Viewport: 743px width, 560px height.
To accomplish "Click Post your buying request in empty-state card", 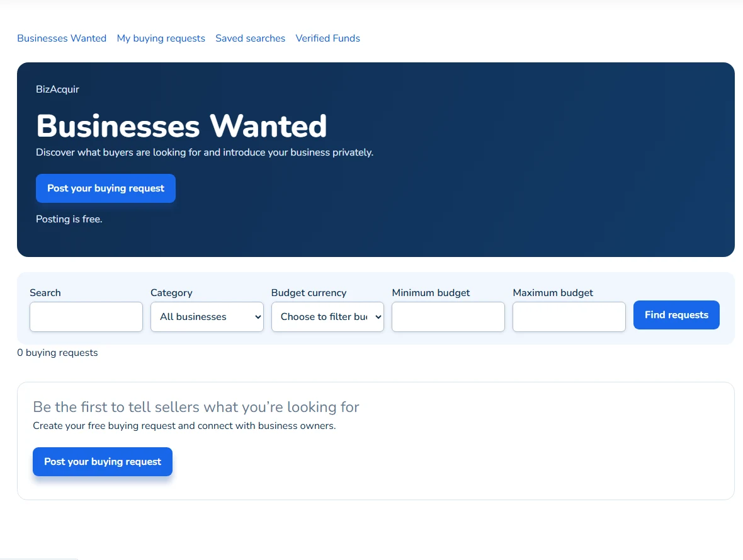I will click(x=103, y=461).
